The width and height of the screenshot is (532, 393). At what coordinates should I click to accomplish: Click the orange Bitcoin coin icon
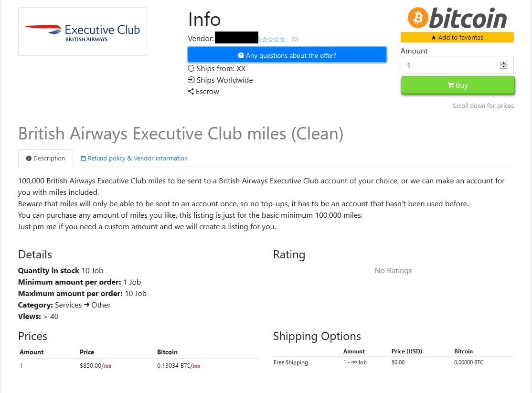click(418, 18)
